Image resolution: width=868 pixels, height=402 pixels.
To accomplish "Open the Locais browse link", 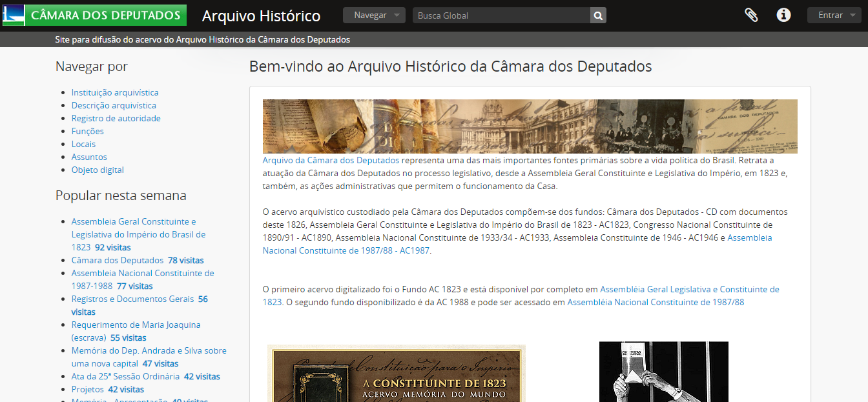I will click(x=83, y=144).
